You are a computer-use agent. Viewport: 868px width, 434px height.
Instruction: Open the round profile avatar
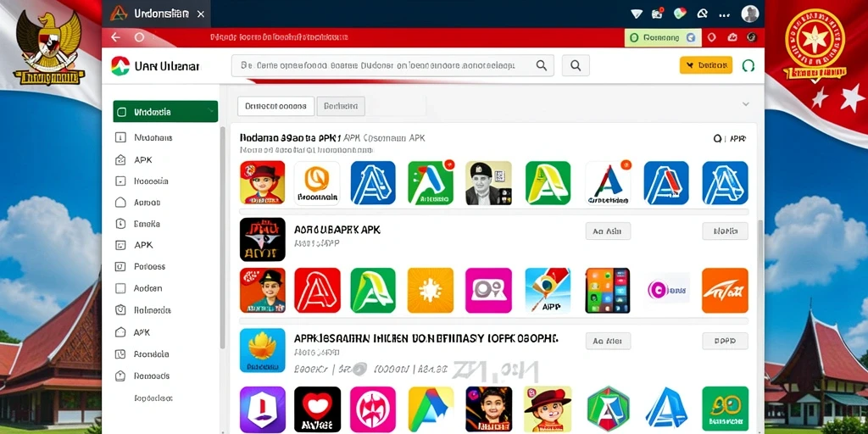(x=749, y=14)
